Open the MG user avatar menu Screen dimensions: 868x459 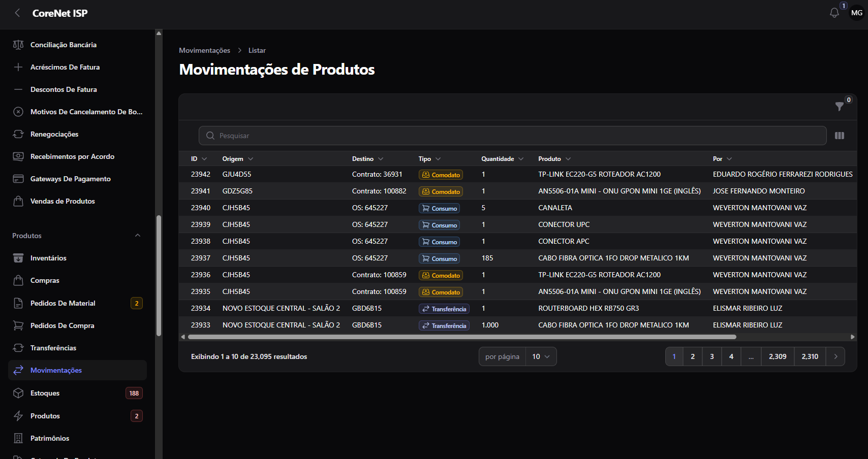tap(856, 13)
